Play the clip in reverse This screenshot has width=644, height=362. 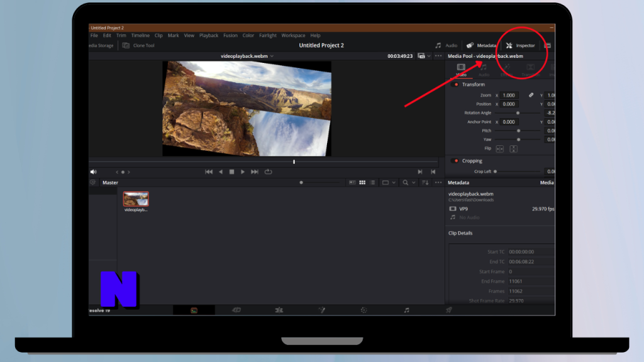(221, 172)
